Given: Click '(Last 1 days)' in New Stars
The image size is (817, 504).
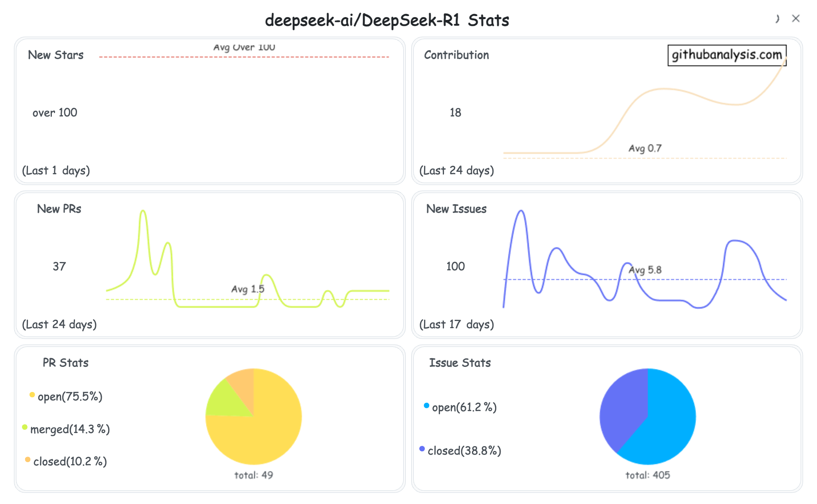Looking at the screenshot, I should (56, 171).
